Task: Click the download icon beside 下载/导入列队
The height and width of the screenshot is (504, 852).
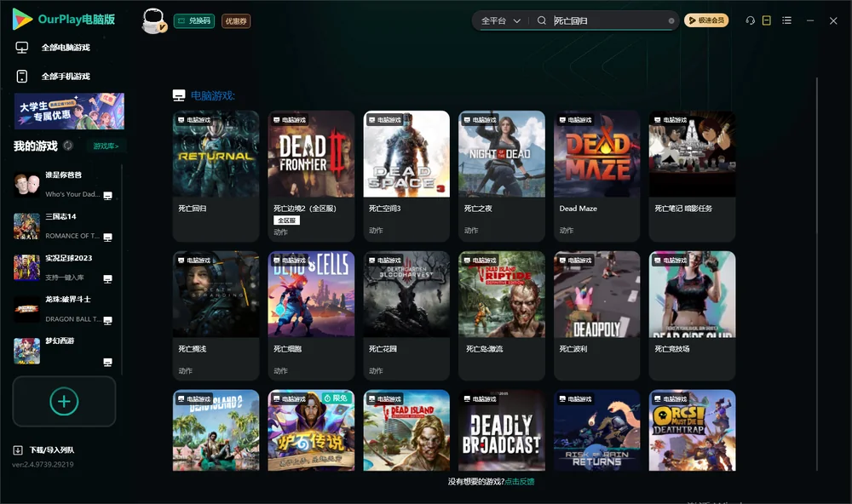Action: click(18, 450)
